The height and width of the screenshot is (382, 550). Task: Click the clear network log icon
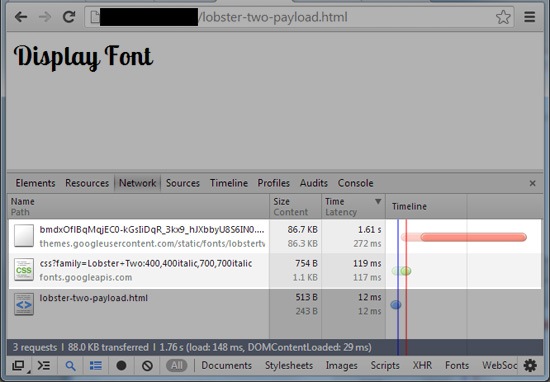click(147, 366)
